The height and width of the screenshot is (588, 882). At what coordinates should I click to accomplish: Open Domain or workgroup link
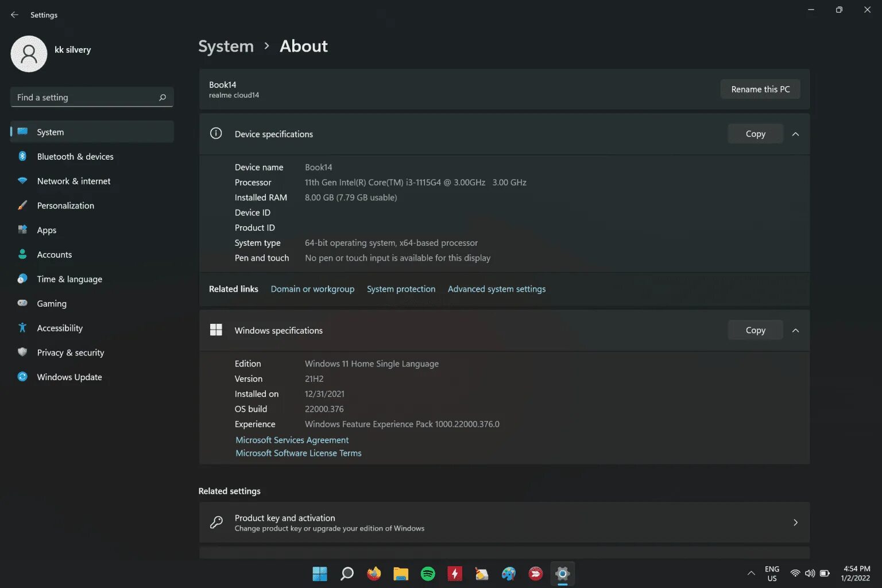coord(312,289)
